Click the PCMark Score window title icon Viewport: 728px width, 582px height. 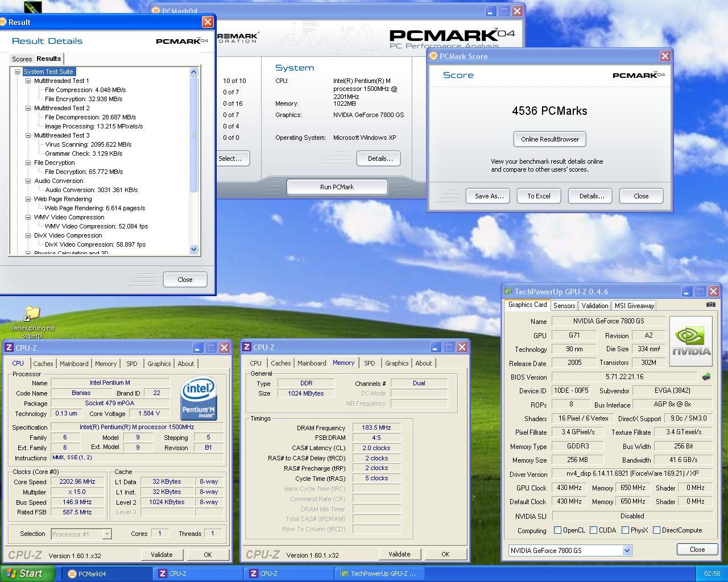pyautogui.click(x=433, y=56)
